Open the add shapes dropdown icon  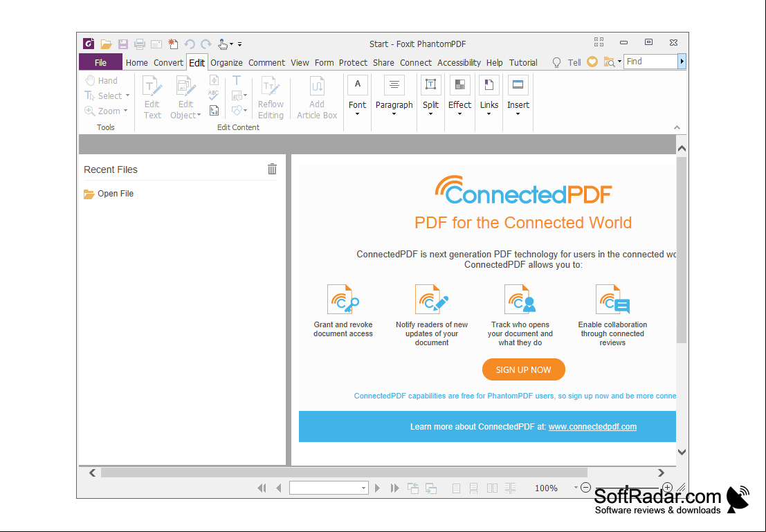click(239, 111)
